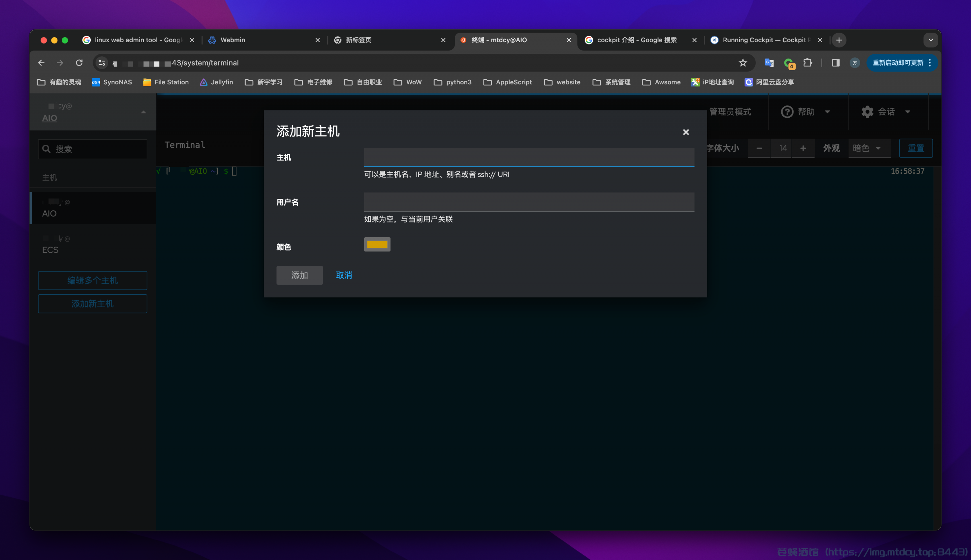971x560 pixels.
Task: Open the Jellyfin bookmark
Action: [216, 82]
